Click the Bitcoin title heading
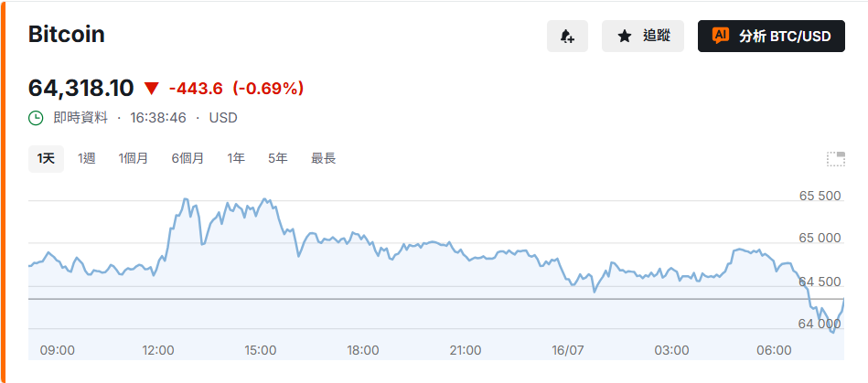This screenshot has height=383, width=868. [67, 35]
